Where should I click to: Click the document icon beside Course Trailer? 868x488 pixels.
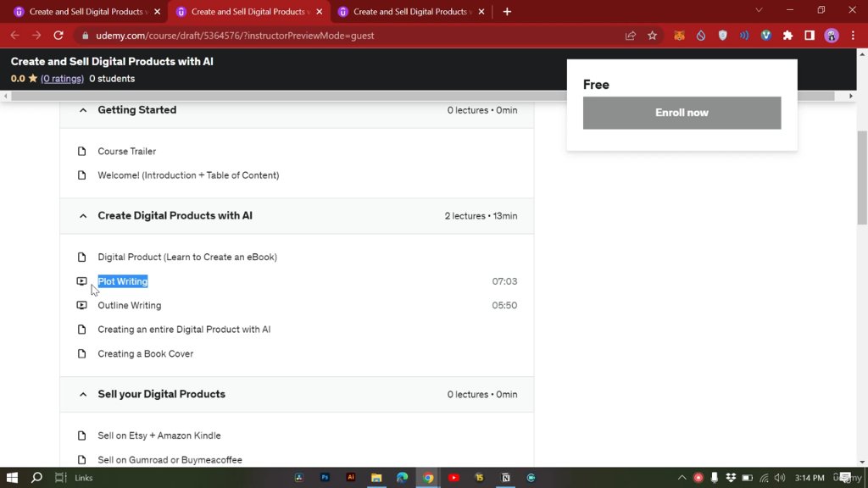[x=82, y=151]
